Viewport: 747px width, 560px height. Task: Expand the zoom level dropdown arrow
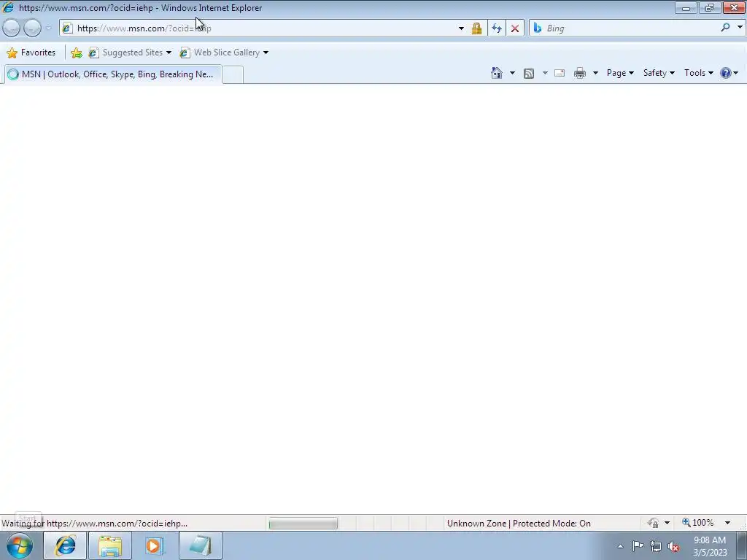point(727,523)
